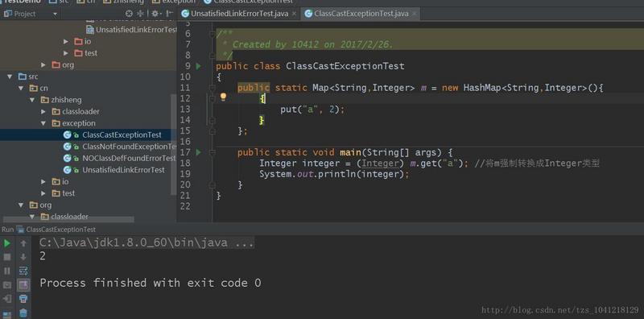
Task: Close the ClassCastExceptionTest.java tab
Action: (414, 14)
